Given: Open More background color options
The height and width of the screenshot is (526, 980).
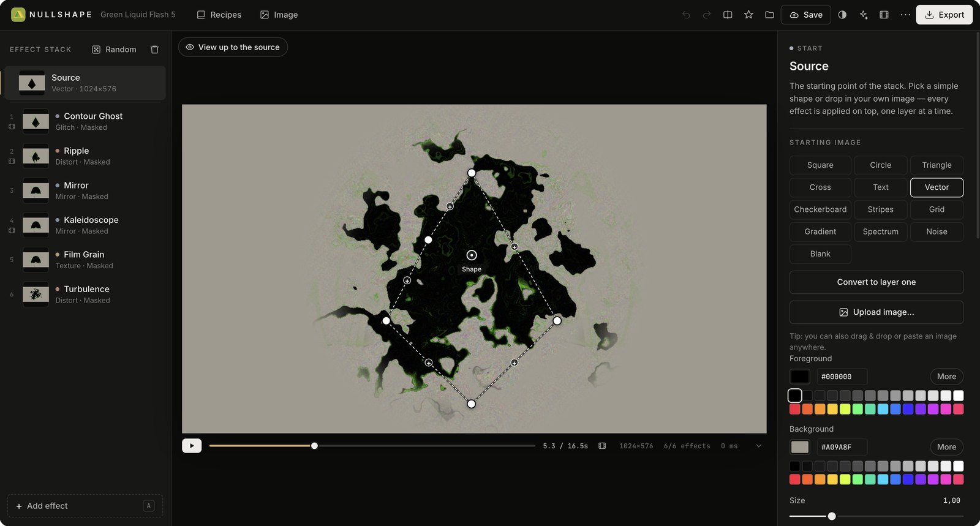Looking at the screenshot, I should (946, 447).
